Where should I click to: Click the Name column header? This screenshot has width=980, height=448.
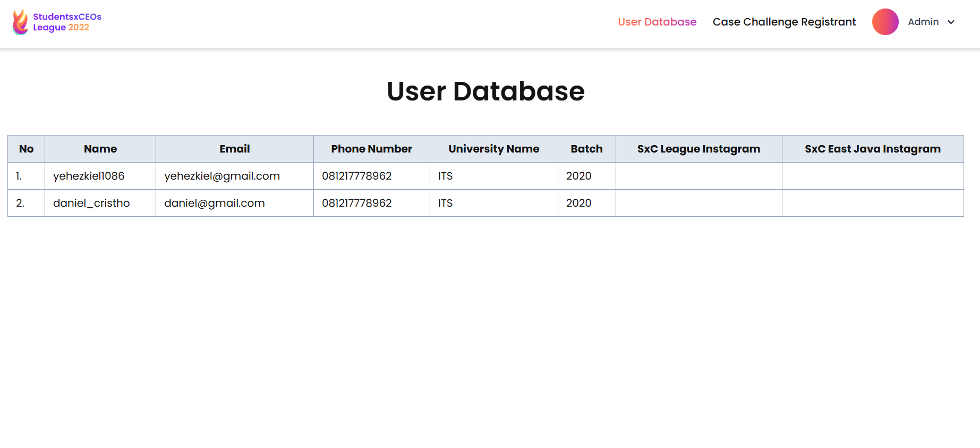[100, 149]
